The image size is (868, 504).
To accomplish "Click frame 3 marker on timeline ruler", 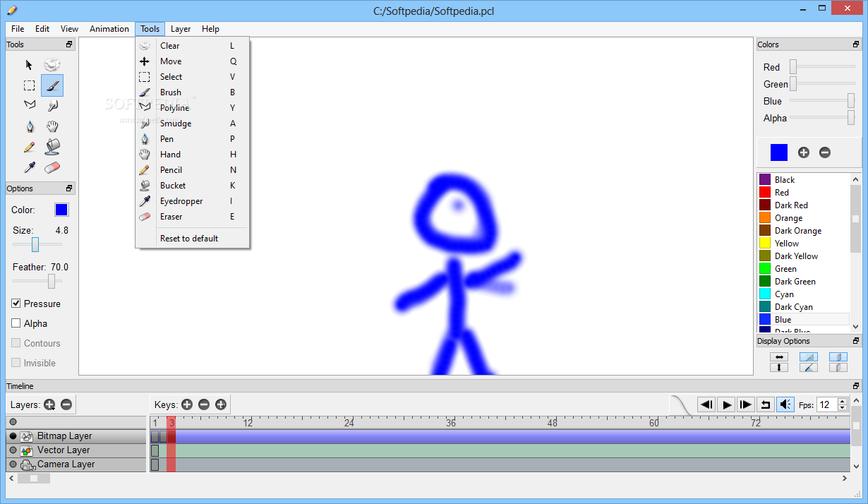I will [x=171, y=423].
